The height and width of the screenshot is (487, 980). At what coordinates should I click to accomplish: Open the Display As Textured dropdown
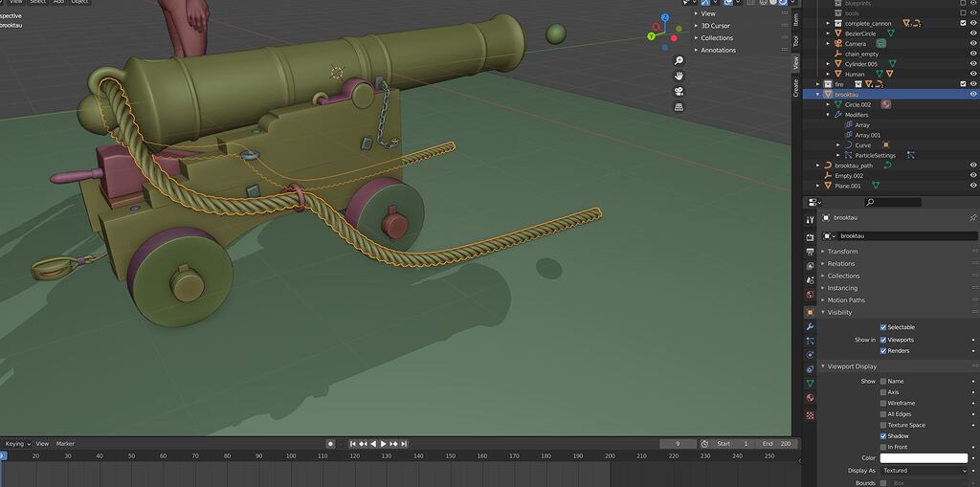924,470
